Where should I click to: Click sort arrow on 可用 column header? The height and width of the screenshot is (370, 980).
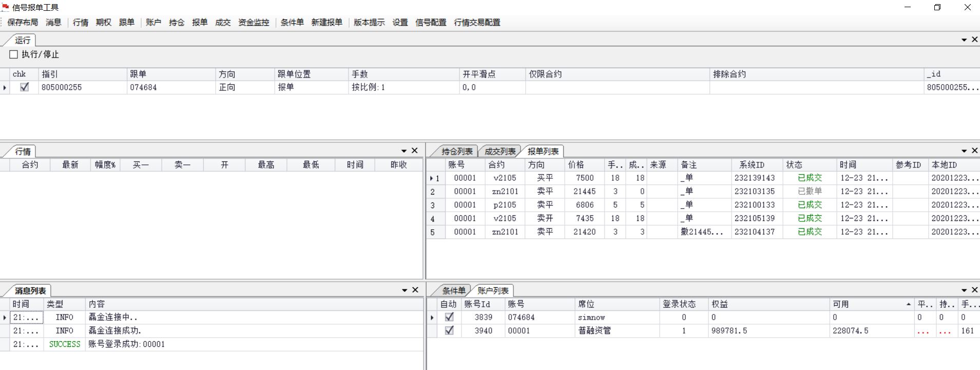click(x=908, y=304)
